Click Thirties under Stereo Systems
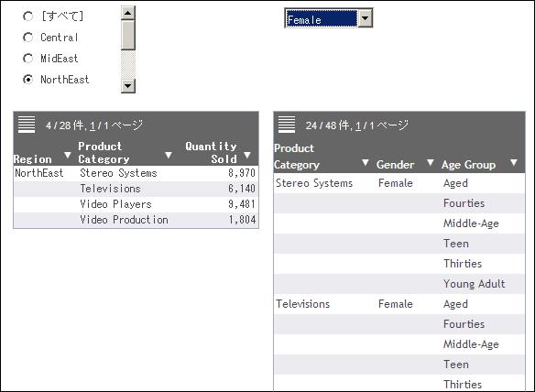 point(463,264)
